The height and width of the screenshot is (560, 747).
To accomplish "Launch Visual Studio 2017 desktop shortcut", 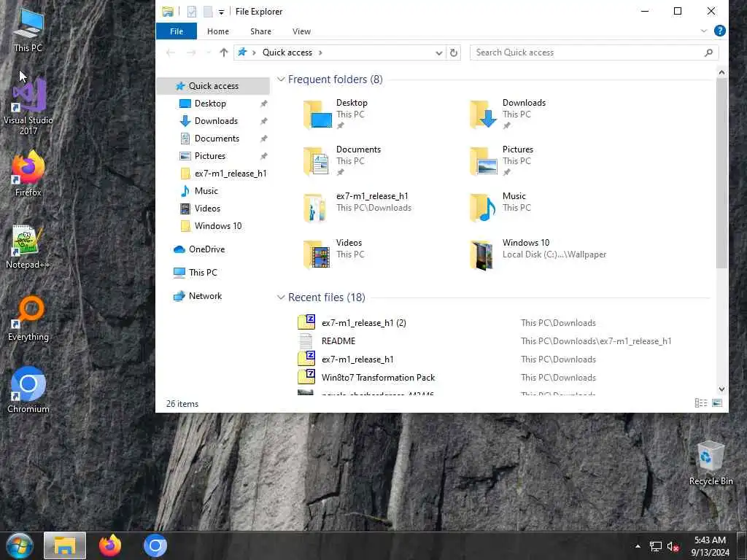I will [28, 107].
